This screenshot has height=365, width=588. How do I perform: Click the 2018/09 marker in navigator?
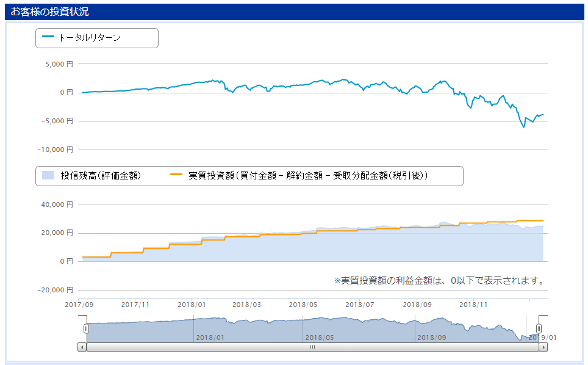[432, 338]
